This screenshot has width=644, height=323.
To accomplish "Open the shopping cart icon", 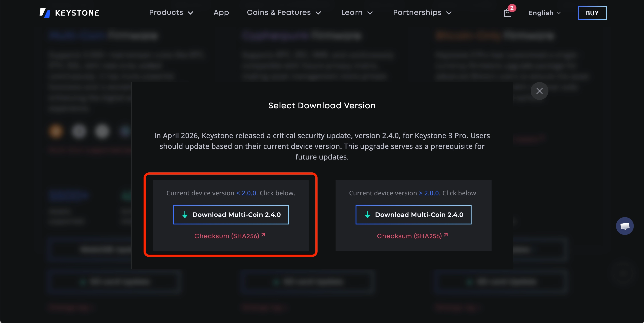I will coord(507,13).
